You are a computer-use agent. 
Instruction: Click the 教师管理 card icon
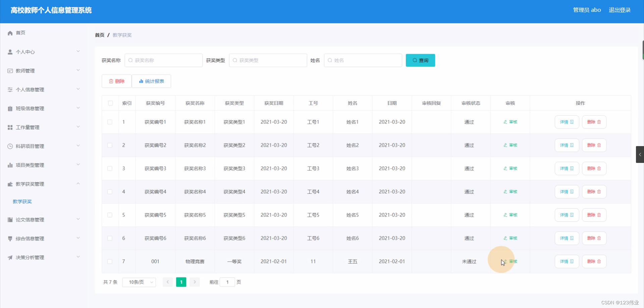[x=10, y=71]
